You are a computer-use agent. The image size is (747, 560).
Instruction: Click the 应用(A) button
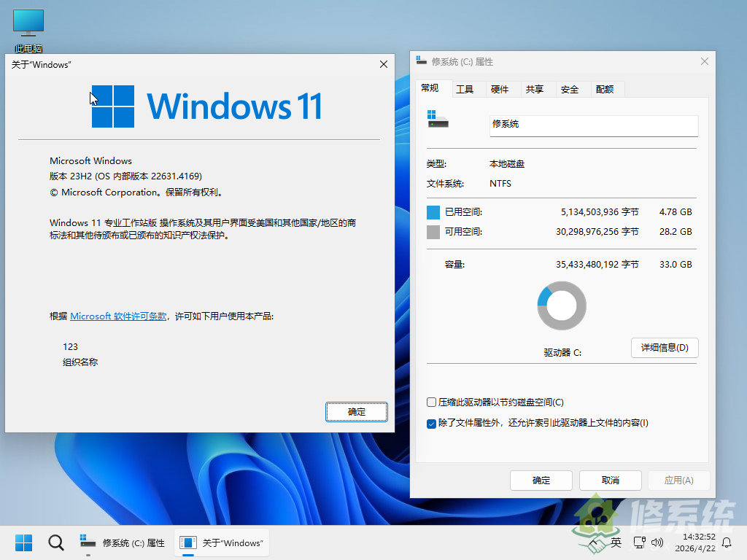[x=678, y=481]
